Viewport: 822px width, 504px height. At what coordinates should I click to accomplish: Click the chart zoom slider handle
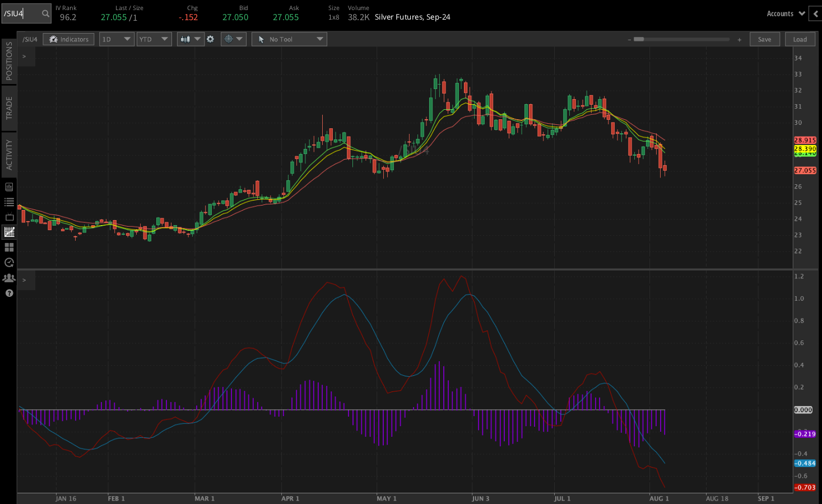639,39
